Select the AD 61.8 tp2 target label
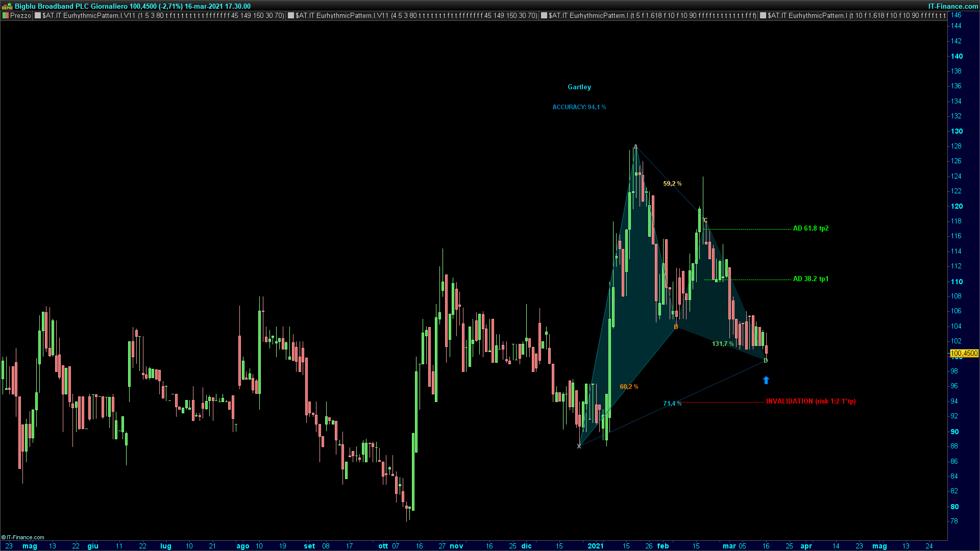 click(x=811, y=229)
